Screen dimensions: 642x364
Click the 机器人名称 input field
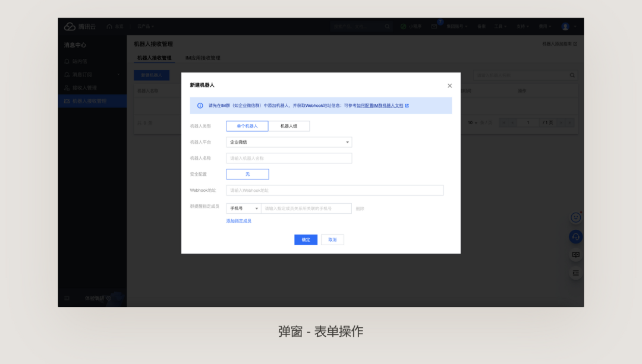tap(289, 159)
